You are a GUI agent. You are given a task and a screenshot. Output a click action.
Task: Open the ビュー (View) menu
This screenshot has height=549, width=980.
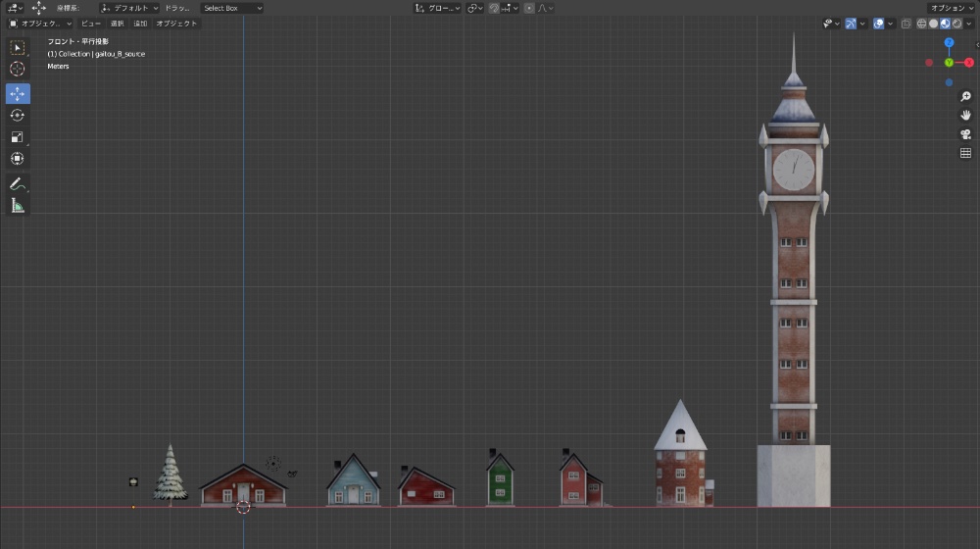tap(90, 24)
